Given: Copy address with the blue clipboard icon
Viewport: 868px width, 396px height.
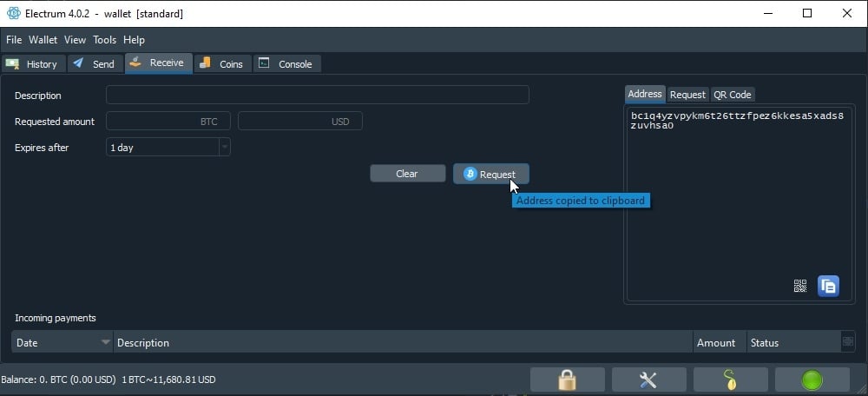Looking at the screenshot, I should pyautogui.click(x=828, y=287).
